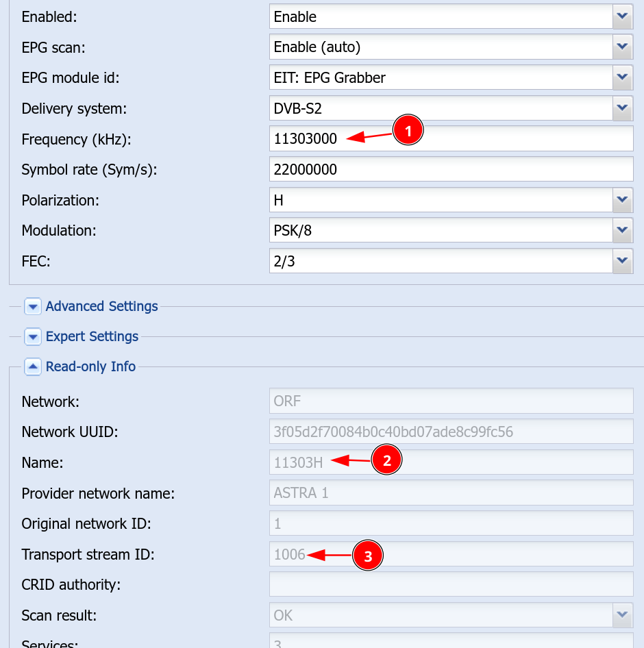
Task: Expand the Advanced Settings arrow icon
Action: (33, 307)
